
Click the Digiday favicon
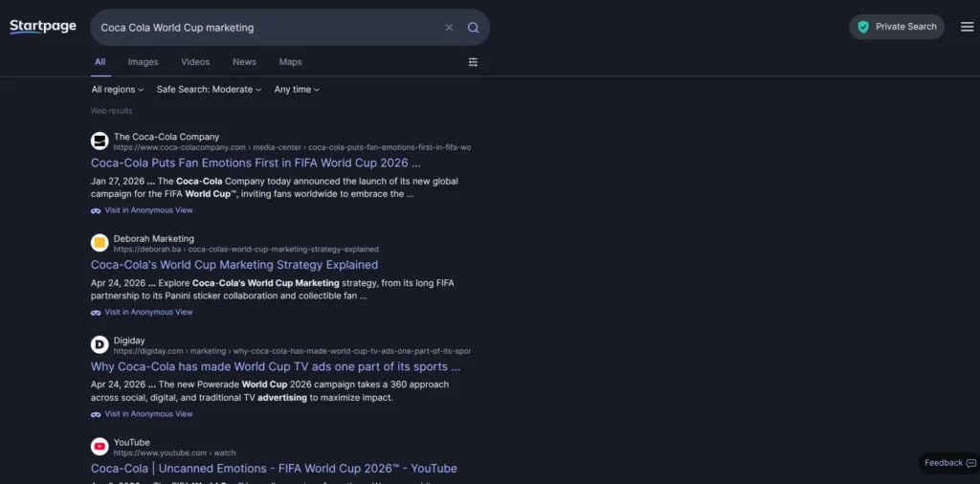[x=100, y=344]
